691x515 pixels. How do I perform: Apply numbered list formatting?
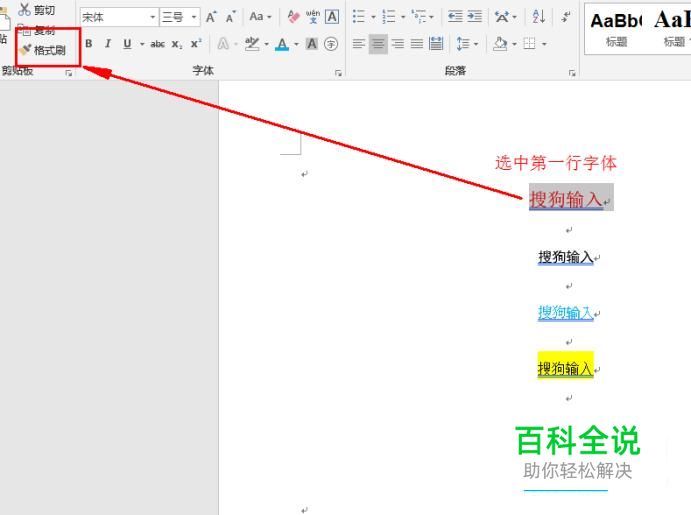point(388,17)
